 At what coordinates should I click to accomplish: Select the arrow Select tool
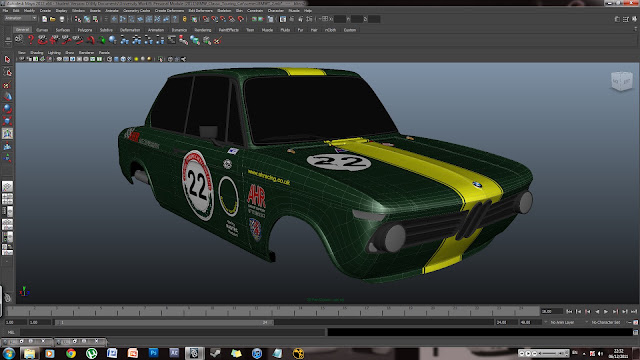point(7,60)
